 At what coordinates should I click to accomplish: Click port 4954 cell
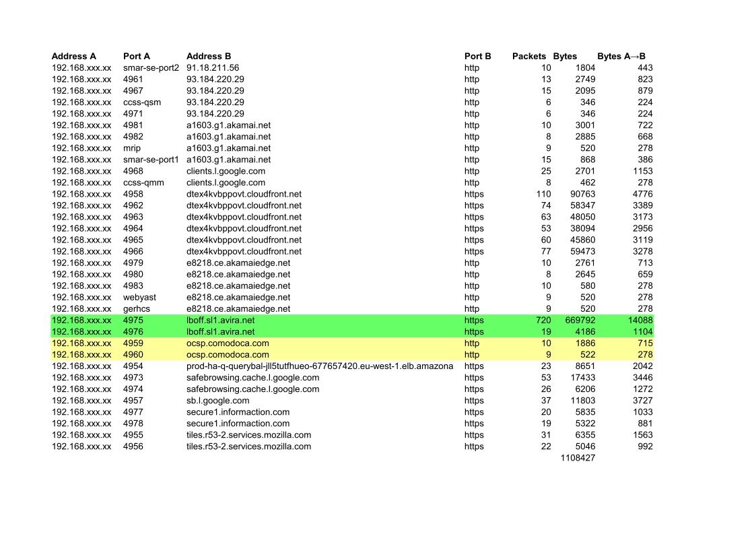click(x=133, y=366)
